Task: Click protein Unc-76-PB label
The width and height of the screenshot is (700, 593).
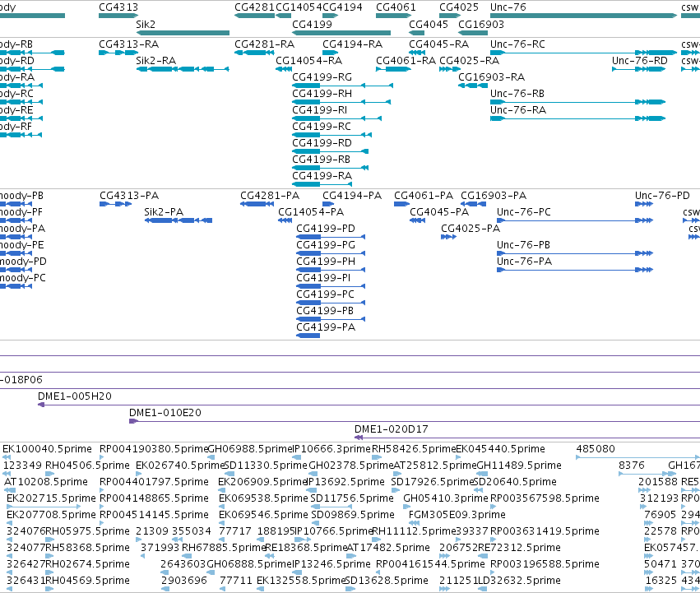Action: [x=523, y=245]
